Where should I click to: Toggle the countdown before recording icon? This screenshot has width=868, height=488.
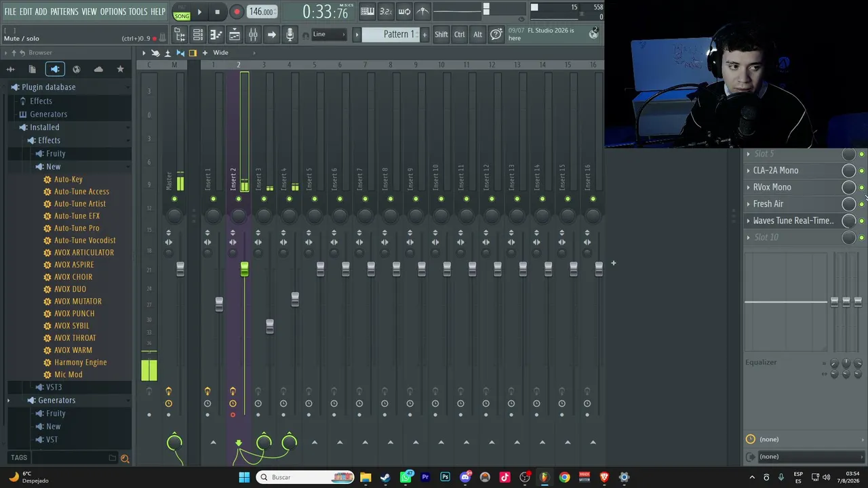(x=385, y=11)
